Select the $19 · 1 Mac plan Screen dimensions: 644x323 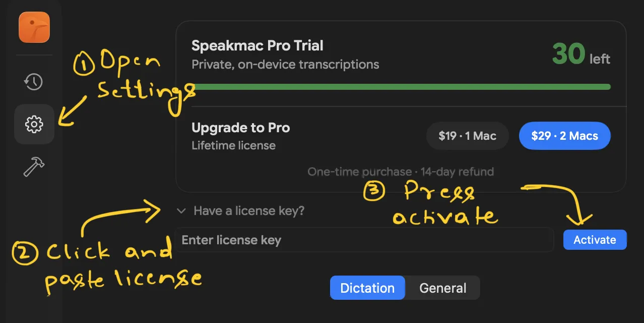pos(467,135)
